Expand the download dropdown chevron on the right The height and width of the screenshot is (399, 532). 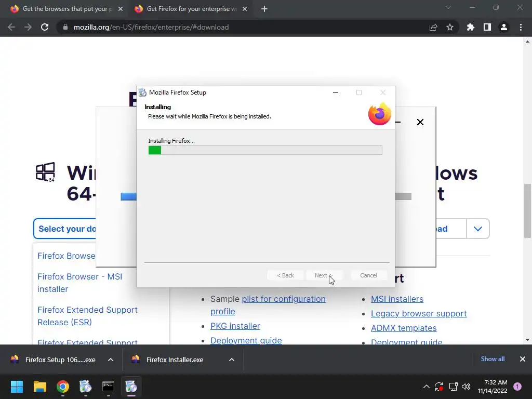pyautogui.click(x=478, y=229)
